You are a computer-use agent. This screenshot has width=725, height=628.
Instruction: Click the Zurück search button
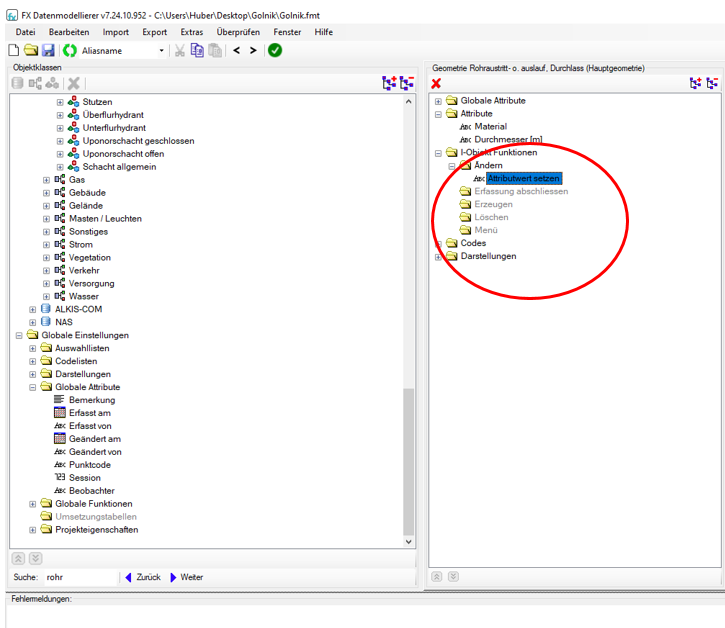pos(143,577)
